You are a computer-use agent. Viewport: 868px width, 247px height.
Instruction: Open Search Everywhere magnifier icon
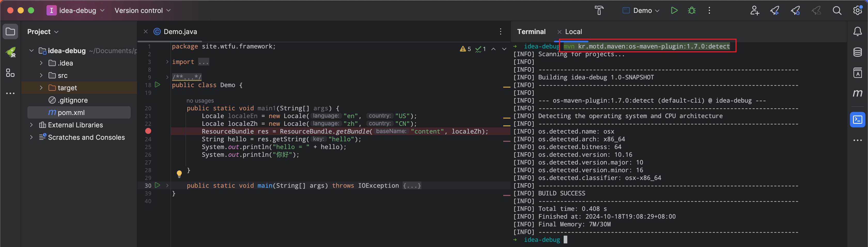click(x=837, y=10)
